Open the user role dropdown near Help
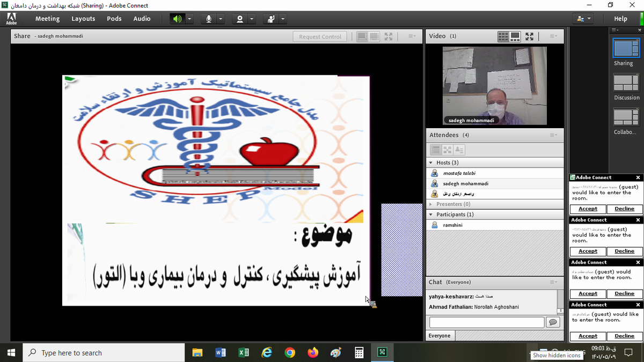The height and width of the screenshot is (362, 644). tap(583, 19)
